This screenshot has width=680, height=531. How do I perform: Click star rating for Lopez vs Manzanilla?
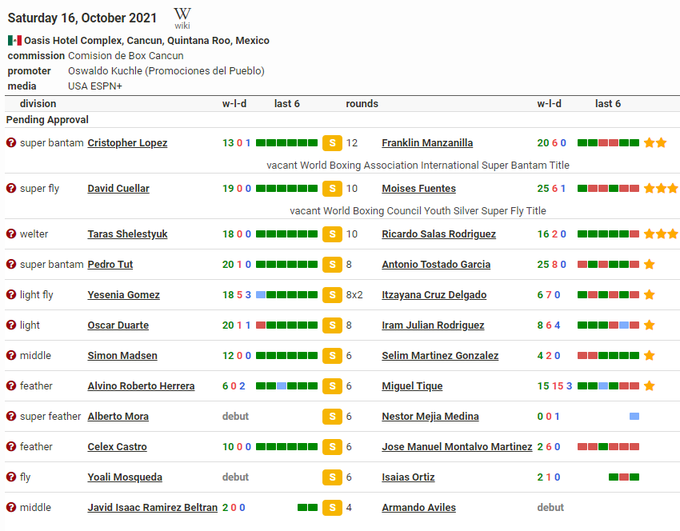pyautogui.click(x=655, y=143)
